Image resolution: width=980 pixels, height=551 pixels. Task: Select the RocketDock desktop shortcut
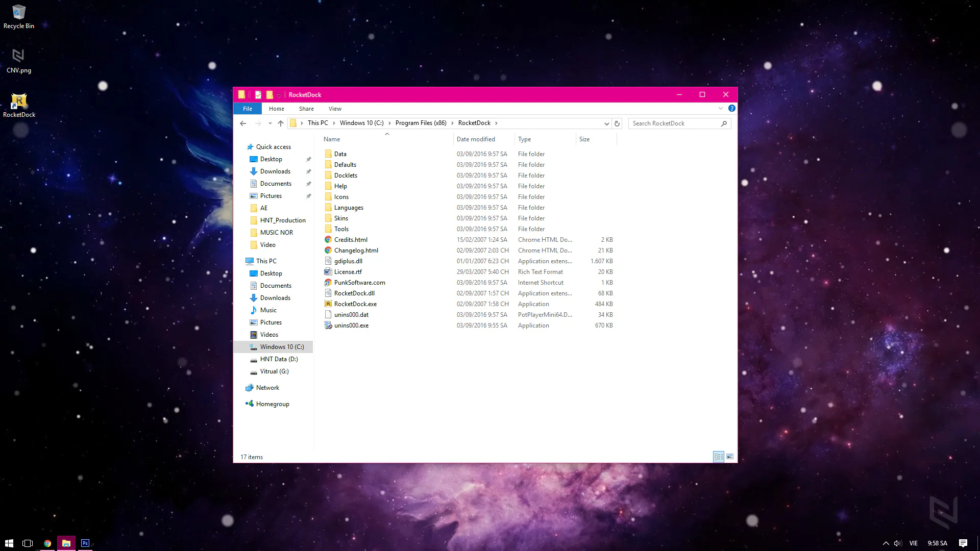[x=19, y=105]
